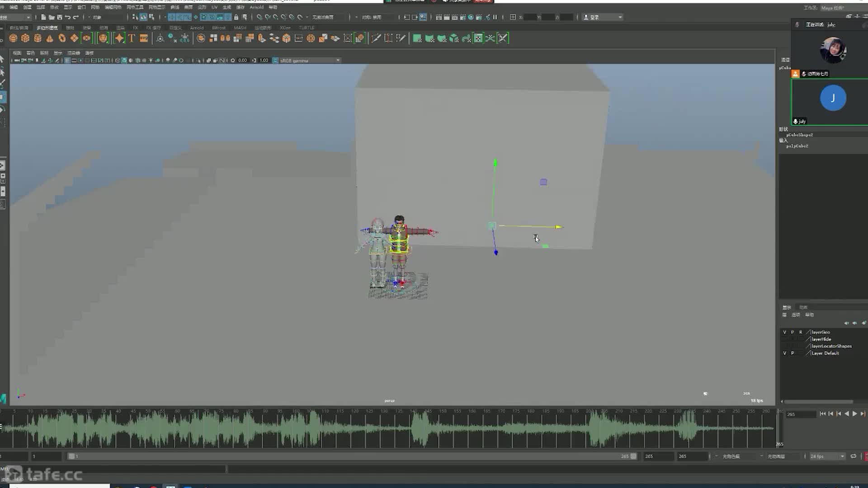Toggle visibility V of Layer Default
The image size is (868, 488).
[x=784, y=353]
